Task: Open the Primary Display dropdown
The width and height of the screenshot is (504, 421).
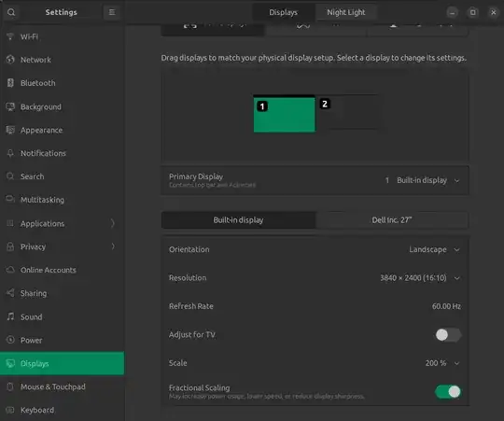Action: click(422, 180)
